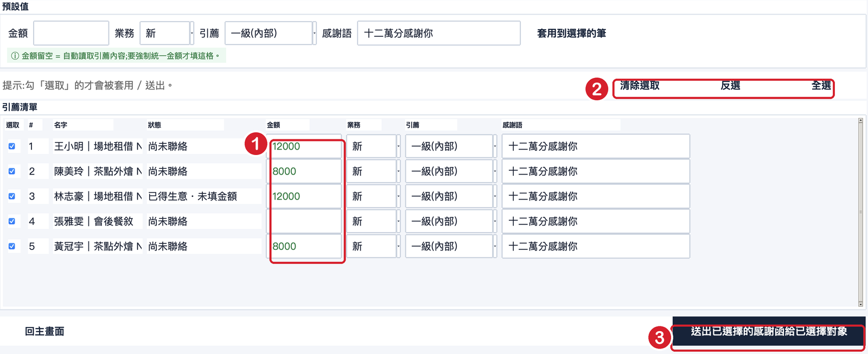Toggle the 選取 checkbox for 張雅雯
The width and height of the screenshot is (868, 354).
coord(12,221)
